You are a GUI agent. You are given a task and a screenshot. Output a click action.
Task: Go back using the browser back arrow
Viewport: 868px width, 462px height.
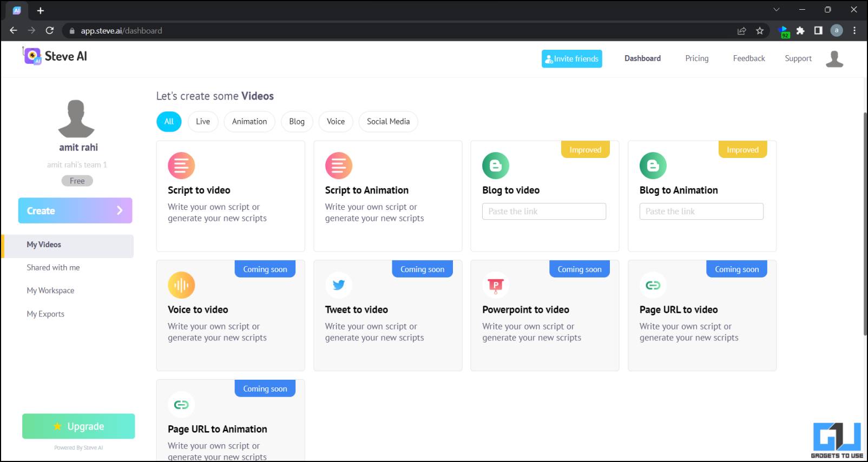coord(14,31)
